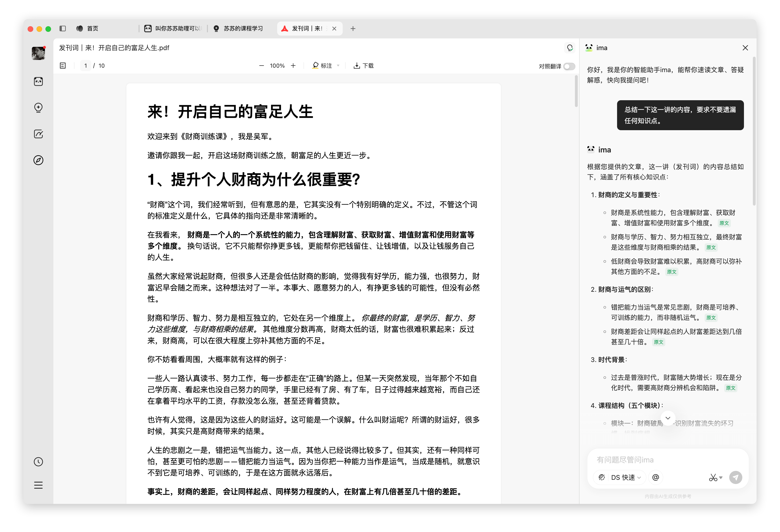
Task: Open the PDF outline icon
Action: pyautogui.click(x=63, y=66)
